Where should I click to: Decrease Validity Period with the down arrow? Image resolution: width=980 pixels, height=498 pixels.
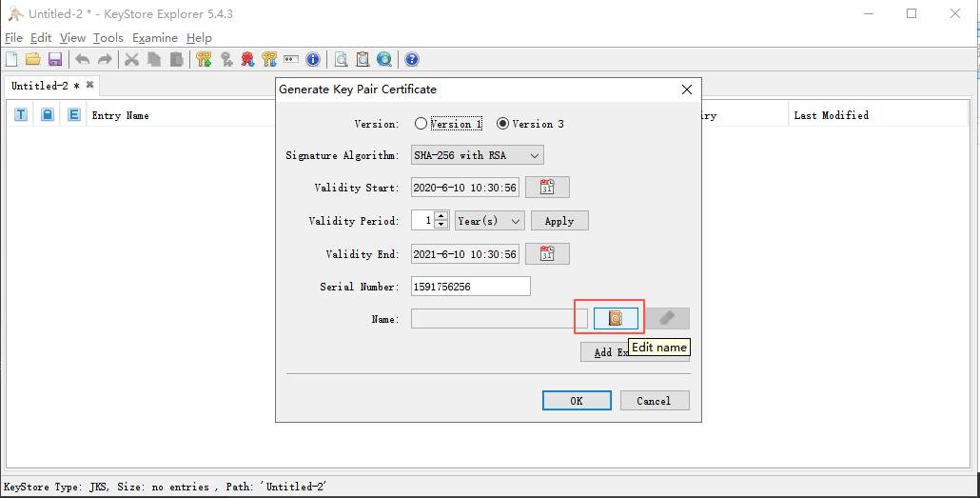(441, 226)
